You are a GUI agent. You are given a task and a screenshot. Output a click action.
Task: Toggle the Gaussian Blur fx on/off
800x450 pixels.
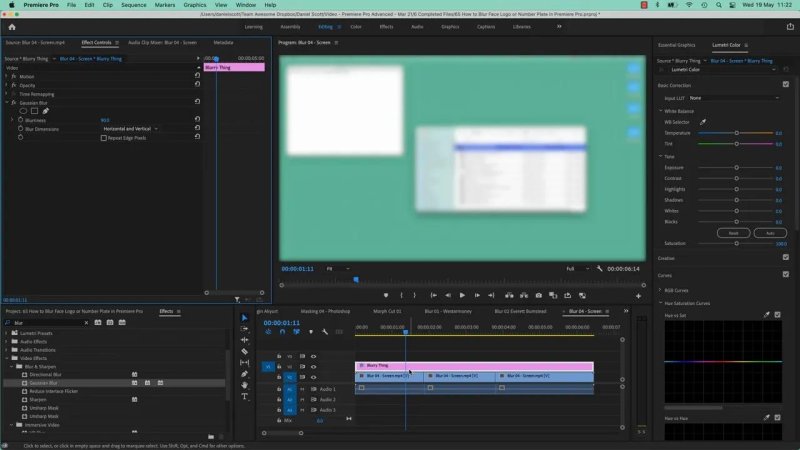(14, 103)
